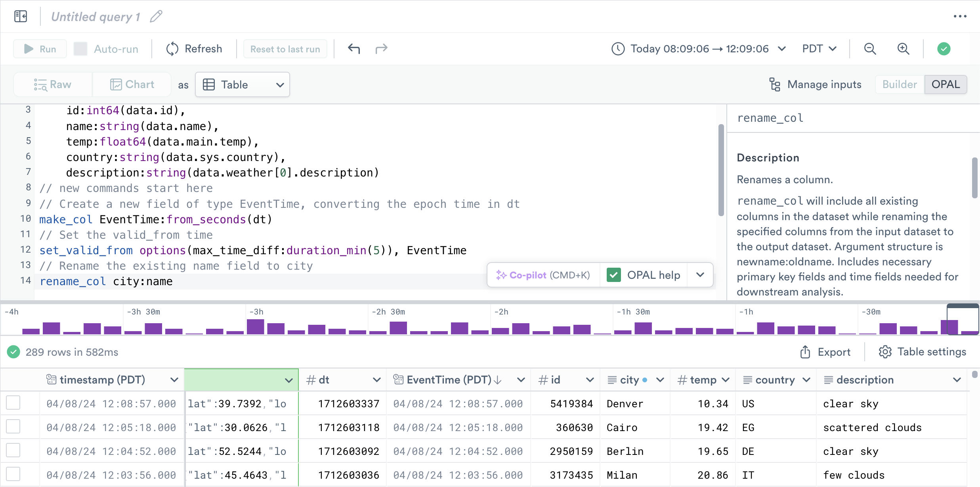This screenshot has width=980, height=487.
Task: Open the Table visualization dropdown
Action: 243,84
